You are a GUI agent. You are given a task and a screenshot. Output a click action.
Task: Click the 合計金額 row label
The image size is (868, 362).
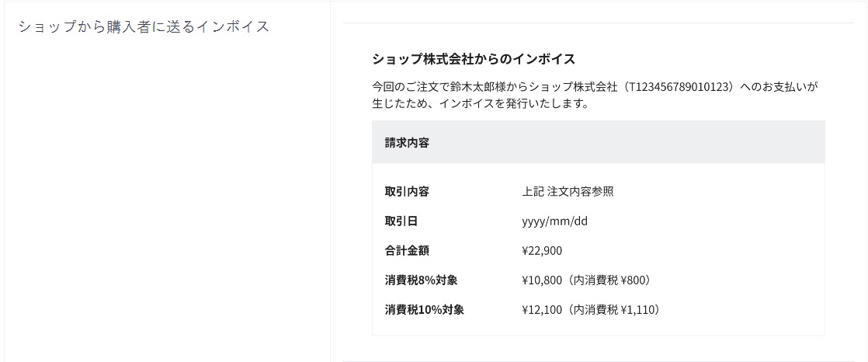(x=407, y=250)
